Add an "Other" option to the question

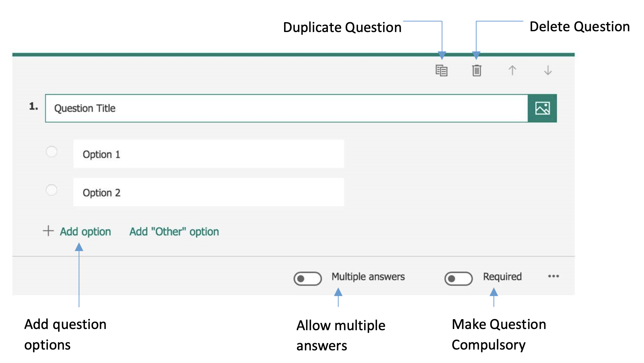click(x=174, y=232)
